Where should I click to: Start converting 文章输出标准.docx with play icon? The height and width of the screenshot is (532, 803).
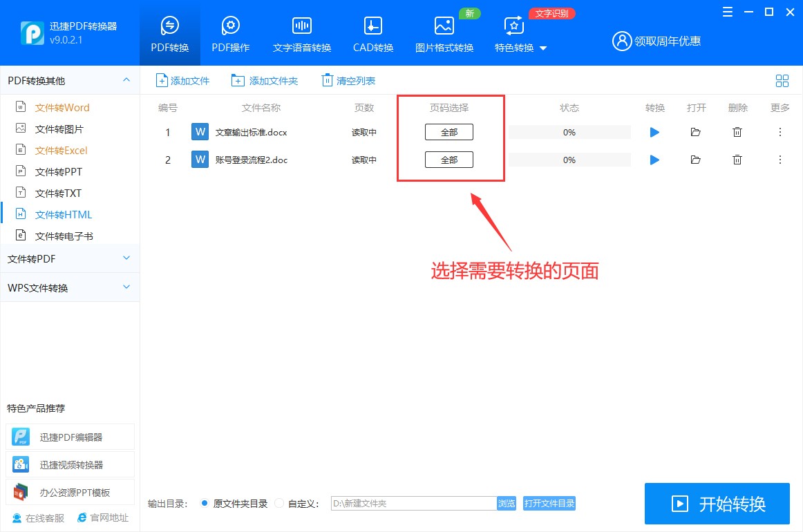(654, 132)
